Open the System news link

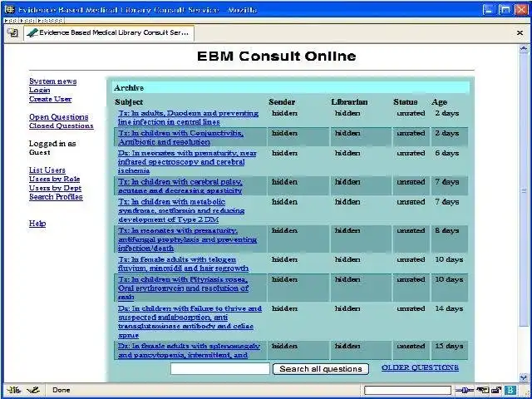point(52,81)
